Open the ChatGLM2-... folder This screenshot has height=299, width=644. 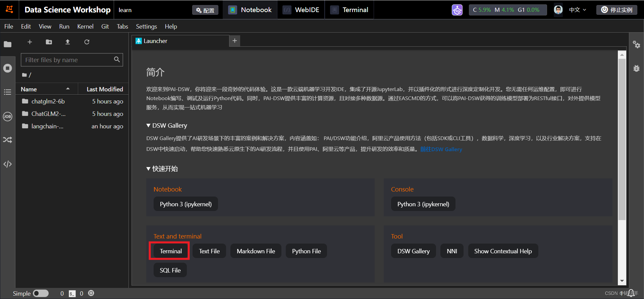72,114
